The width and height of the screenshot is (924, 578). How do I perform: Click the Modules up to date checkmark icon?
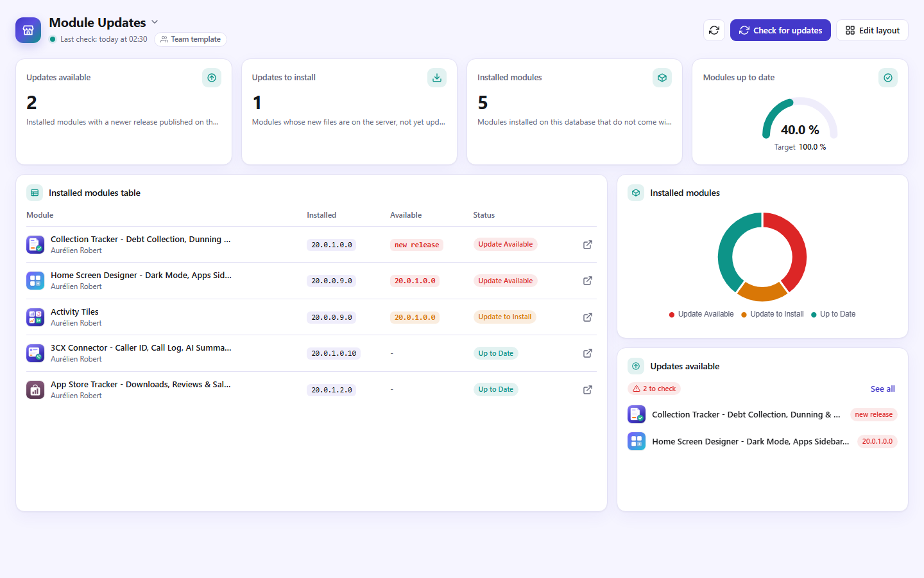(888, 78)
